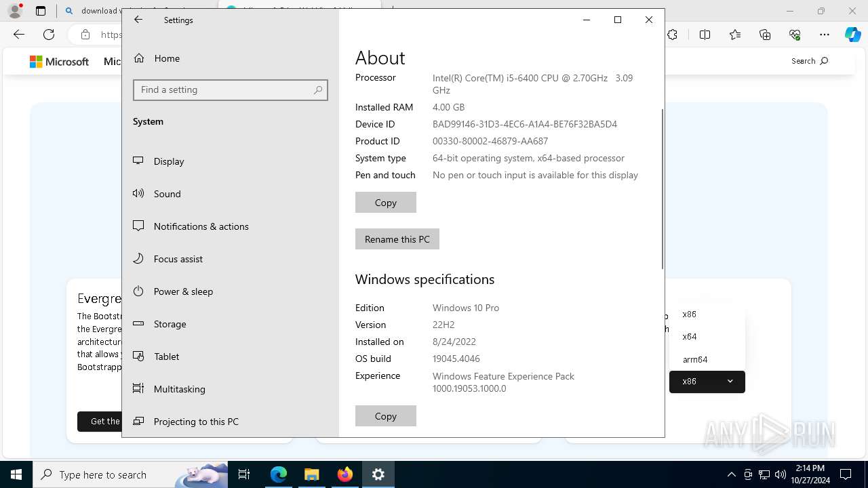Focus the Find a setting search box

coord(231,89)
